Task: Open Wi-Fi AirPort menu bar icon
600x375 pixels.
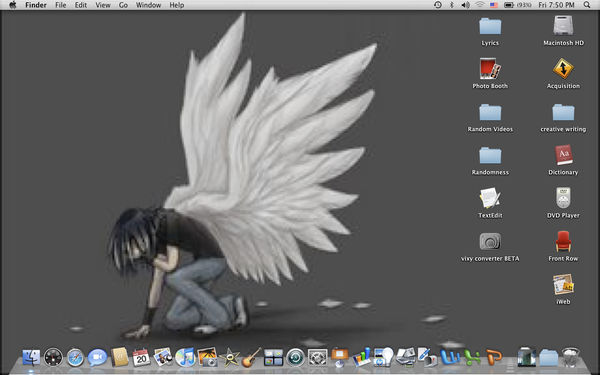Action: (479, 5)
